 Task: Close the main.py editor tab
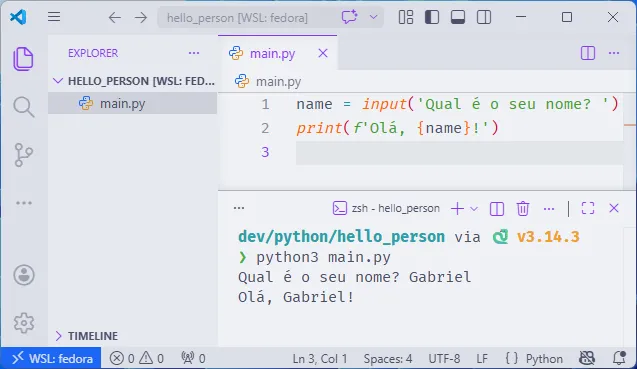coord(323,53)
